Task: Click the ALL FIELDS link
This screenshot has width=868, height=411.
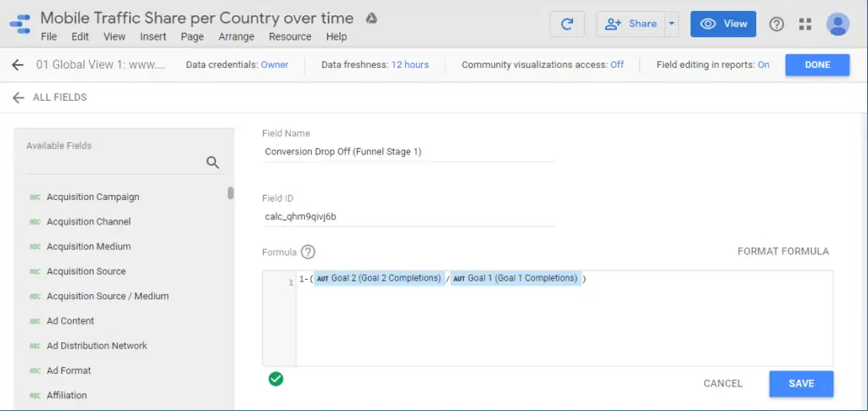Action: [60, 97]
